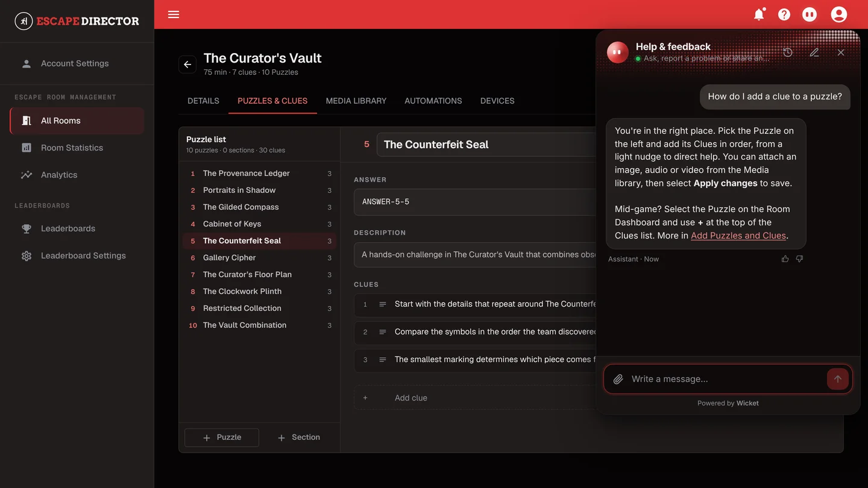868x488 pixels.
Task: Add a new Section
Action: [299, 437]
